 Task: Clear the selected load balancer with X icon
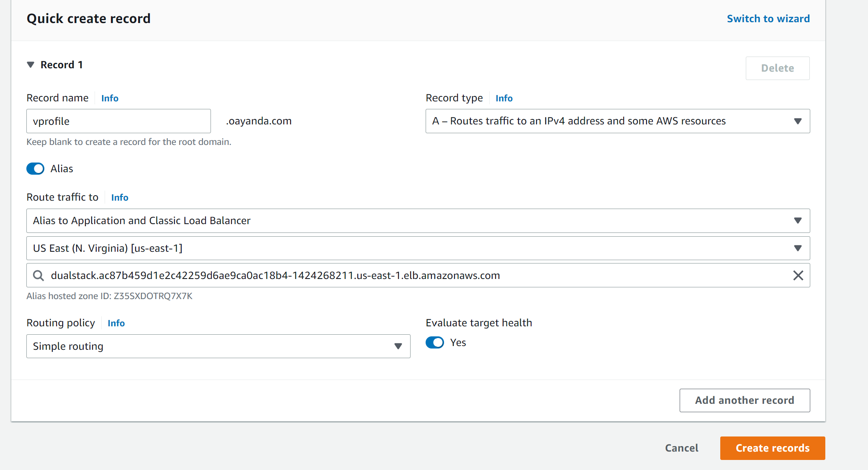click(x=798, y=276)
